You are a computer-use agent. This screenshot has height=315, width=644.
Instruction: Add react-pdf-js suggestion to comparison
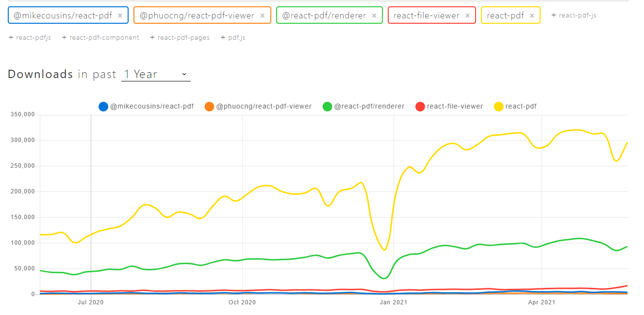tap(574, 16)
